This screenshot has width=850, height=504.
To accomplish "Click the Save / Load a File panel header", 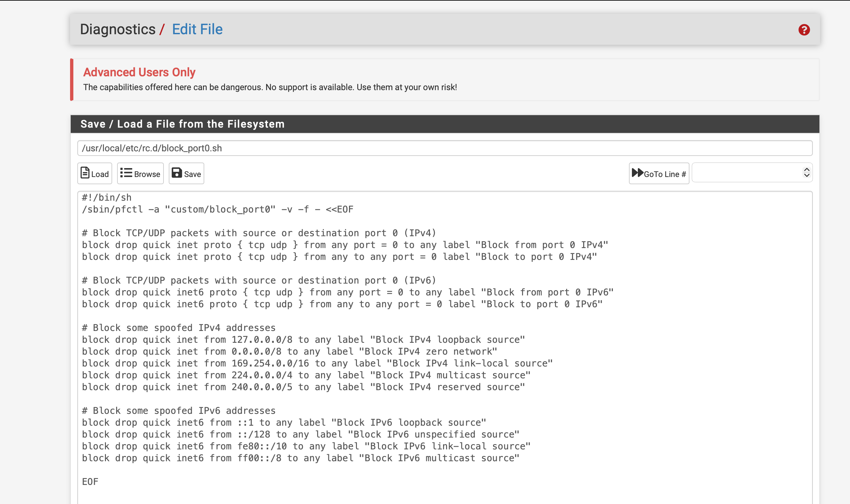I will pyautogui.click(x=182, y=124).
